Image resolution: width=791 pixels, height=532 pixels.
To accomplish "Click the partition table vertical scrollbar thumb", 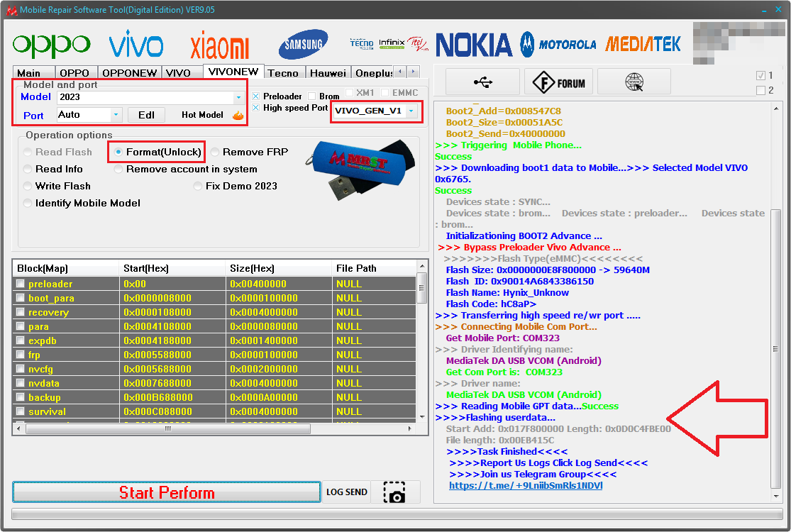I will tap(421, 288).
